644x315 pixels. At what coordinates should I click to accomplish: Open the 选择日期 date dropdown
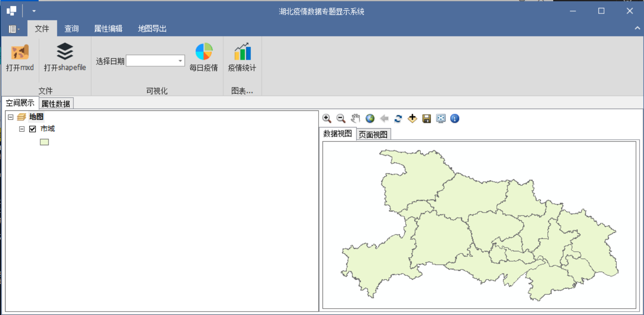coord(180,60)
